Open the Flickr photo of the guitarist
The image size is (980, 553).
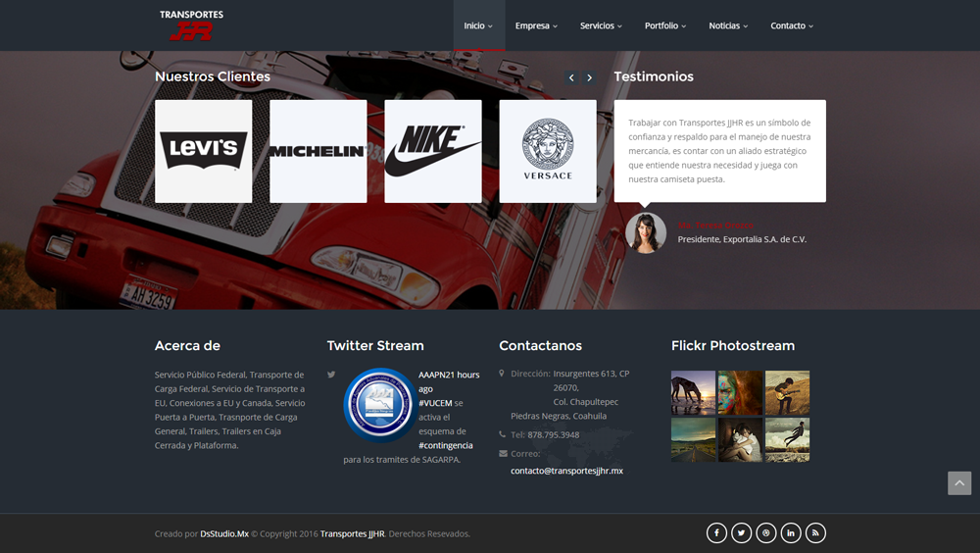788,393
